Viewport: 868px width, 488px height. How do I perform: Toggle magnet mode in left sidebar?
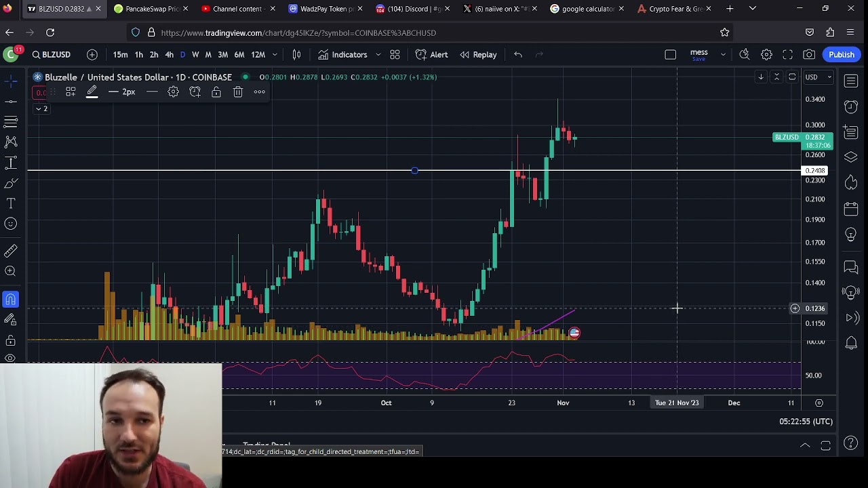[11, 299]
